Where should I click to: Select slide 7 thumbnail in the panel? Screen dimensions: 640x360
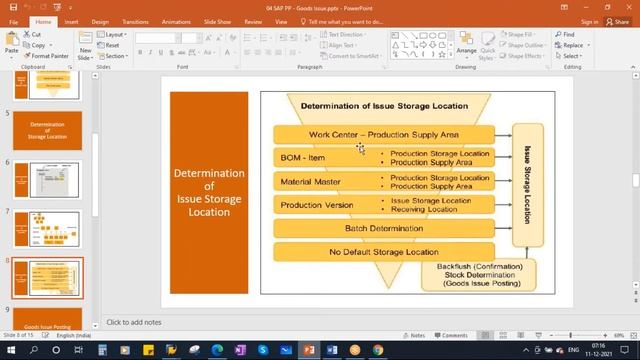47,229
